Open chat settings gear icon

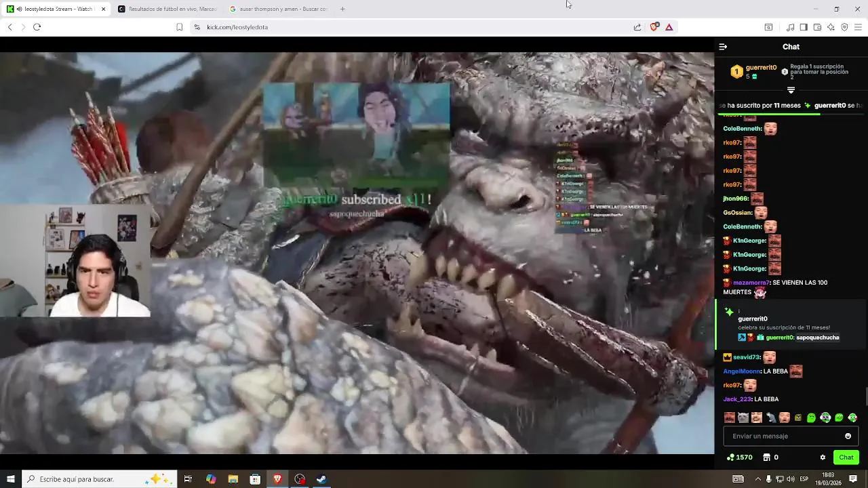[823, 457]
